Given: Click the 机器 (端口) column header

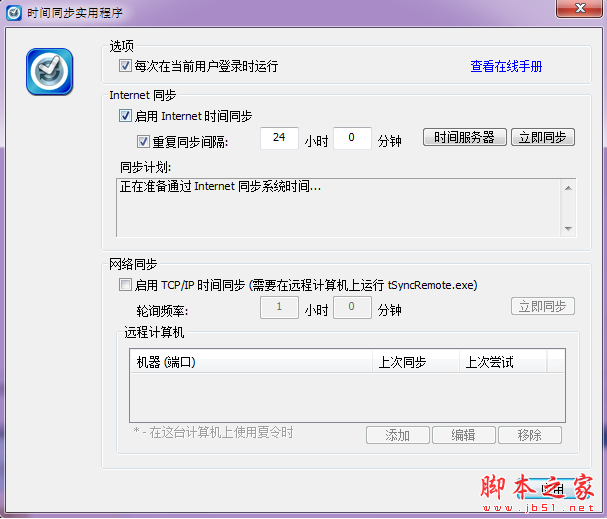Looking at the screenshot, I should [250, 362].
